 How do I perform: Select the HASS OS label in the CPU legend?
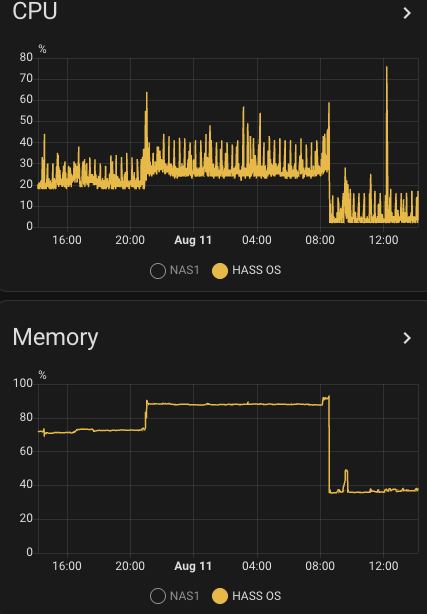click(x=257, y=270)
